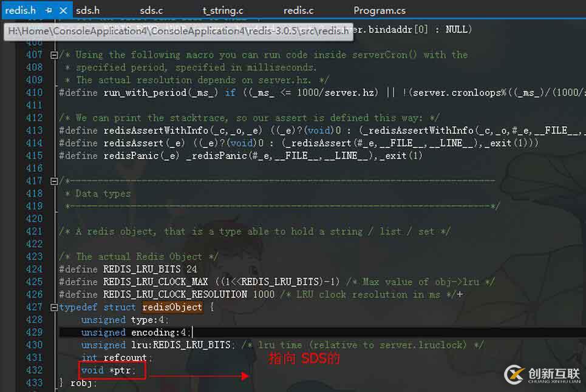This screenshot has width=586, height=392.
Task: Click 'Data types' comment on line 518
Action: point(103,194)
